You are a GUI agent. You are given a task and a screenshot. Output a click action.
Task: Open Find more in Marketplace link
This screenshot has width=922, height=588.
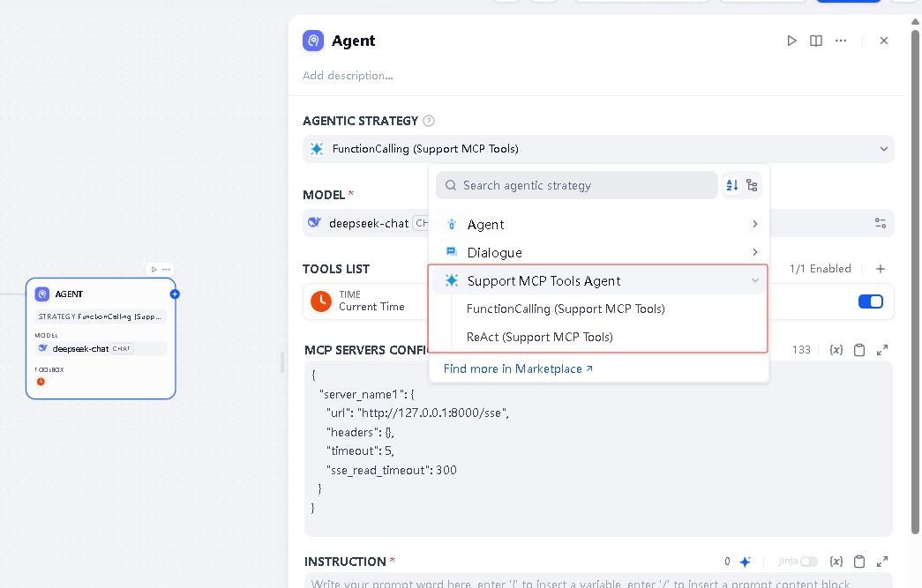pyautogui.click(x=518, y=368)
